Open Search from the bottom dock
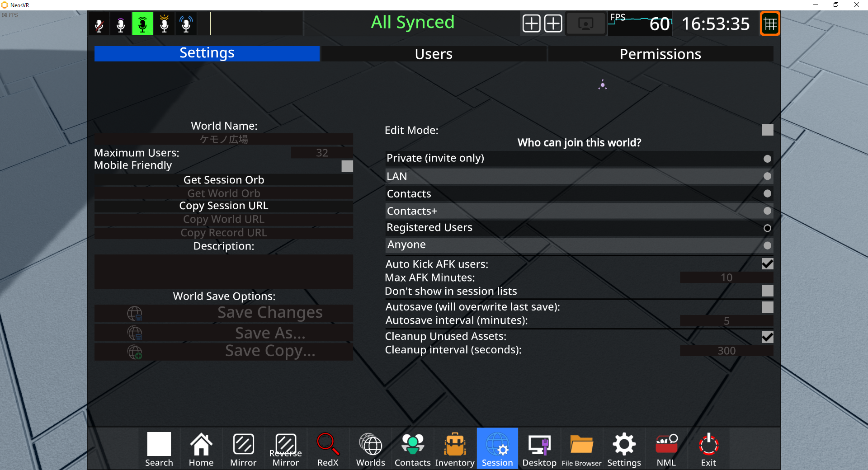 (x=159, y=448)
